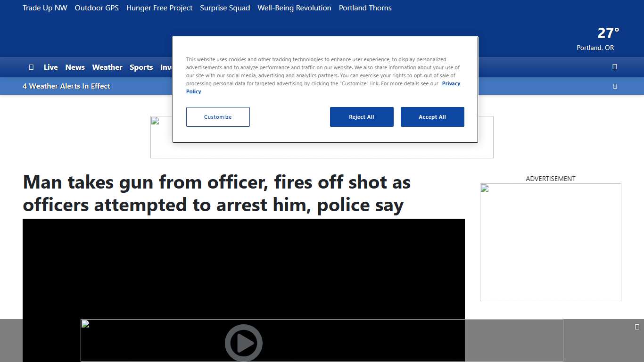Open the search icon in the navigation bar
Screen dimensions: 644x362
click(614, 67)
